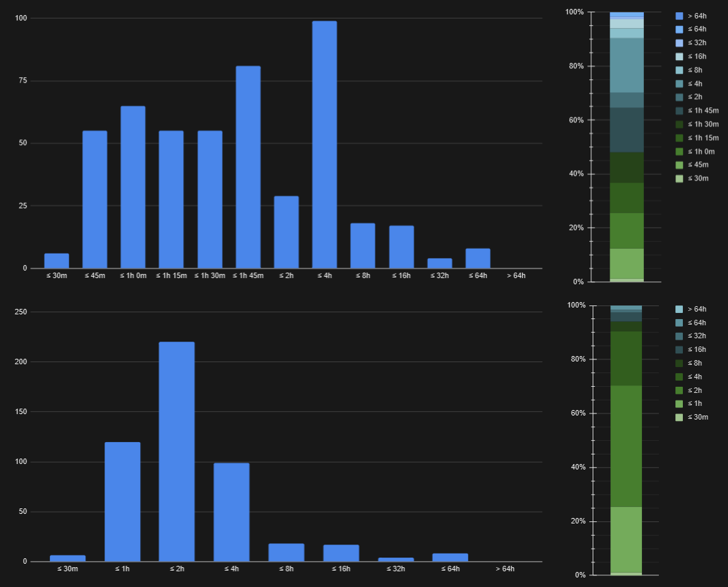Image resolution: width=728 pixels, height=587 pixels.
Task: Select the ≤ 4h segment of the top stacked bar
Action: click(x=627, y=66)
